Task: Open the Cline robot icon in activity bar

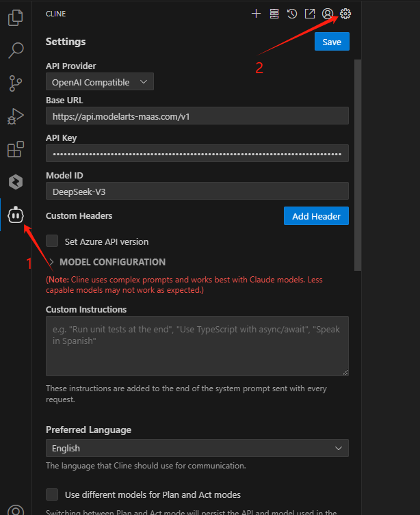Action: (16, 215)
